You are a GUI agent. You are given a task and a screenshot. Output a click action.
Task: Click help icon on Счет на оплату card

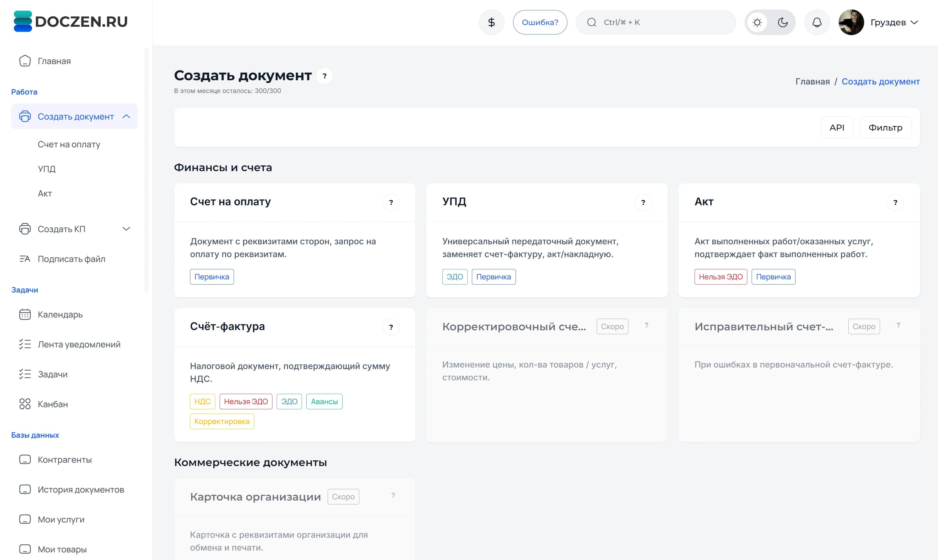(391, 202)
